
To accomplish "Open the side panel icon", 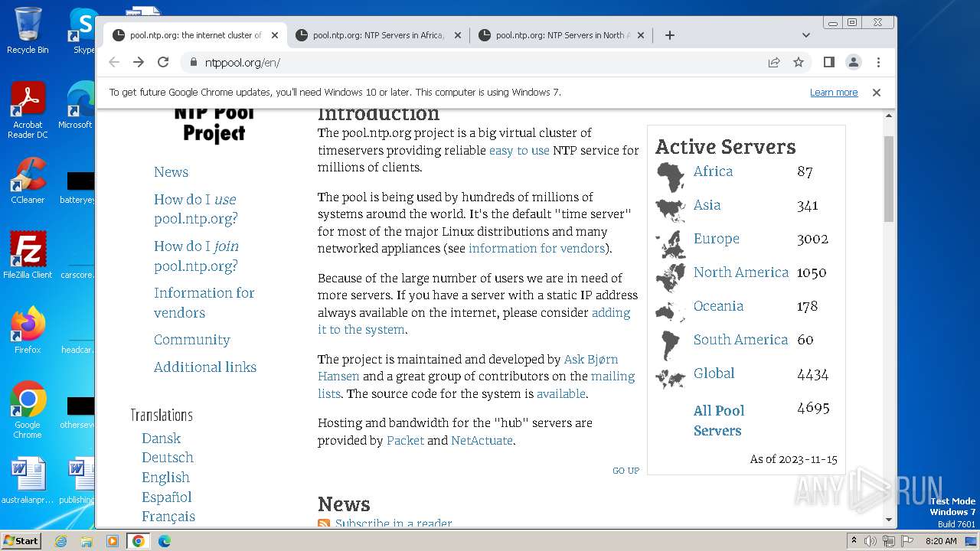I will click(x=829, y=62).
